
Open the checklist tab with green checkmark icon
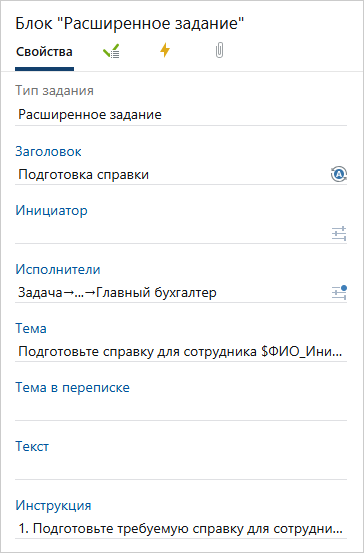click(x=111, y=52)
